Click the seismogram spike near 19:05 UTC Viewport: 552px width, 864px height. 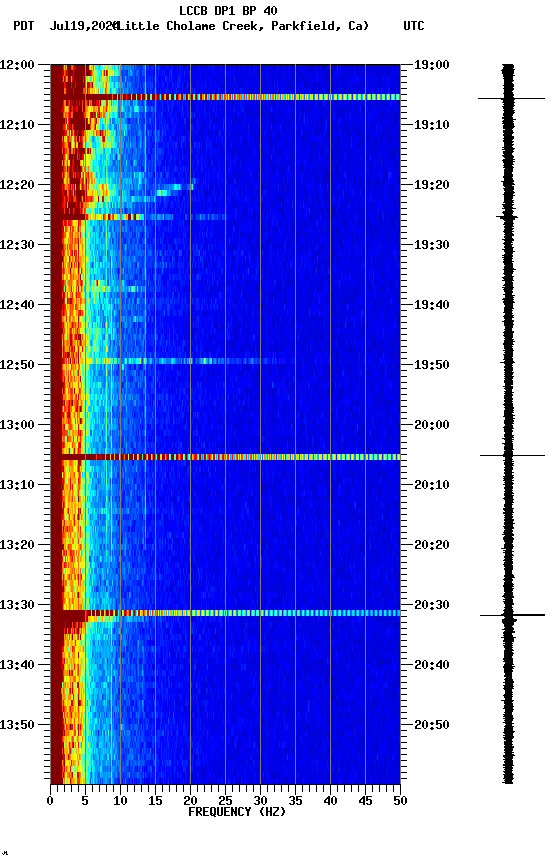[511, 99]
